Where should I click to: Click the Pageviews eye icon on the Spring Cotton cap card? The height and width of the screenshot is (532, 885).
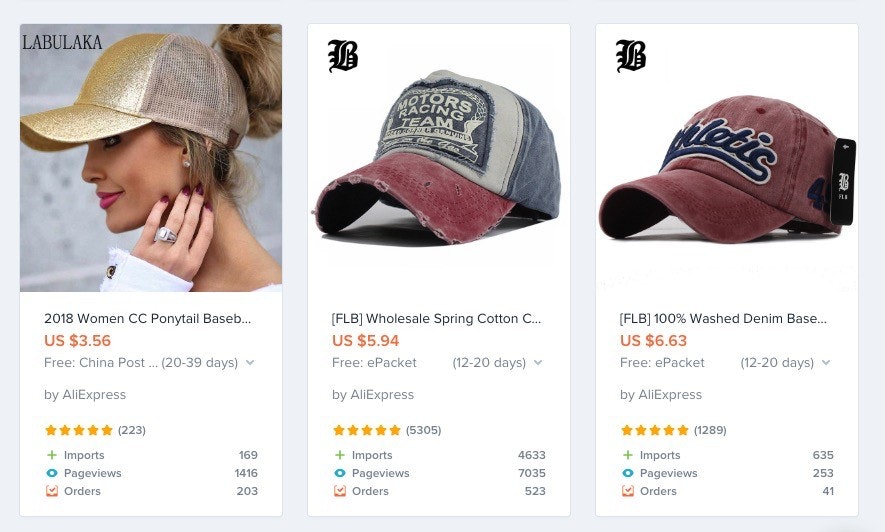click(x=339, y=473)
